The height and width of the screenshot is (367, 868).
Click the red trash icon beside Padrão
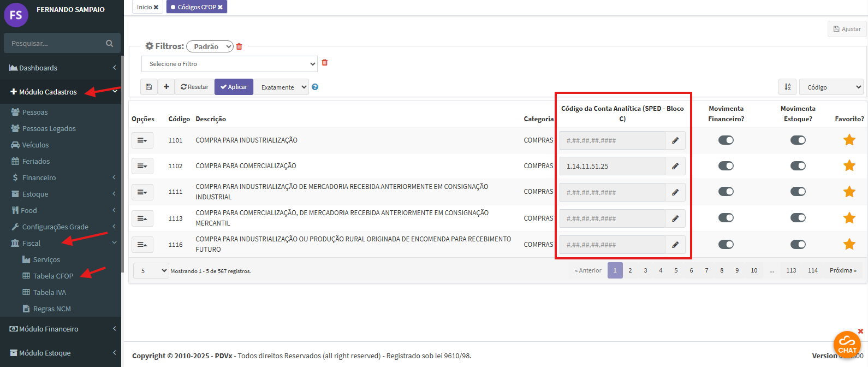[x=239, y=47]
